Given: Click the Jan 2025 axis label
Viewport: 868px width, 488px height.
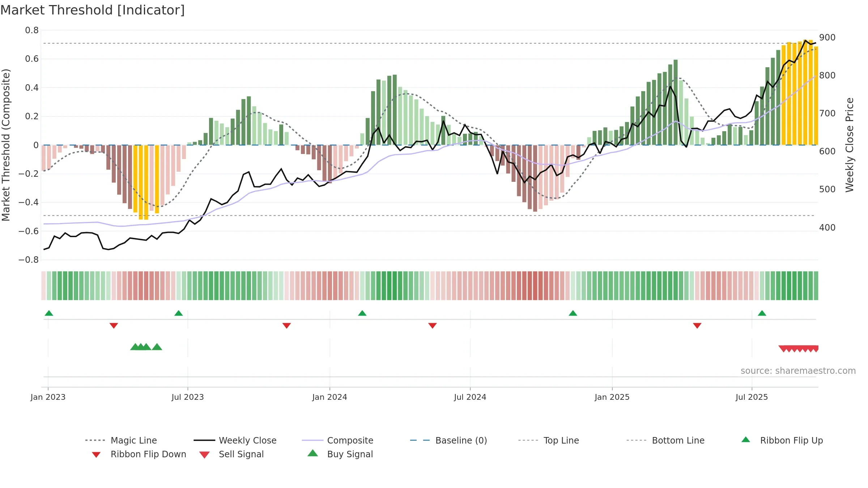Looking at the screenshot, I should pyautogui.click(x=612, y=397).
